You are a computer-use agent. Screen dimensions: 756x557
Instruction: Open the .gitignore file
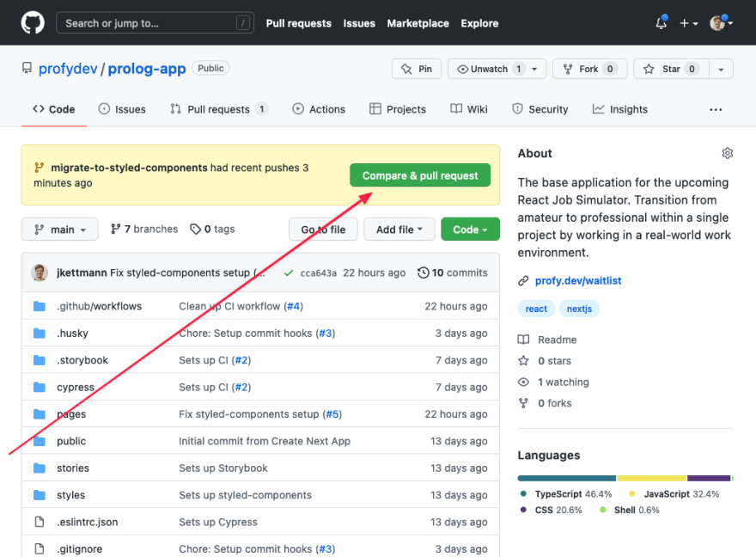click(x=80, y=548)
